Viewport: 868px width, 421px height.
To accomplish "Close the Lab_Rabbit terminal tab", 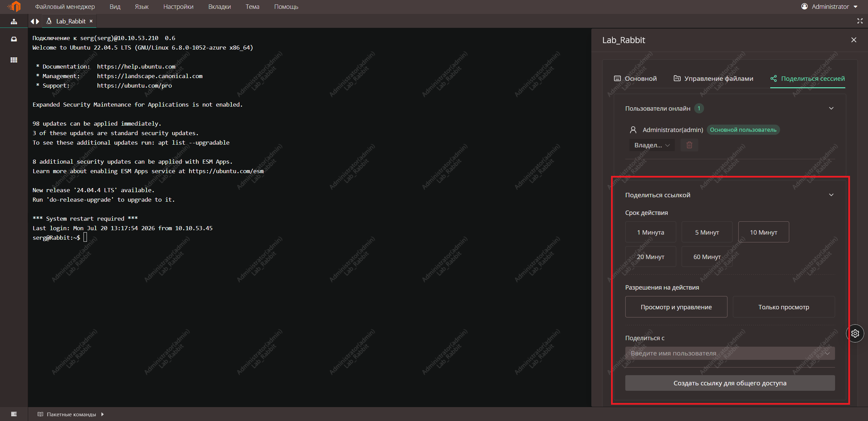I will pos(91,21).
